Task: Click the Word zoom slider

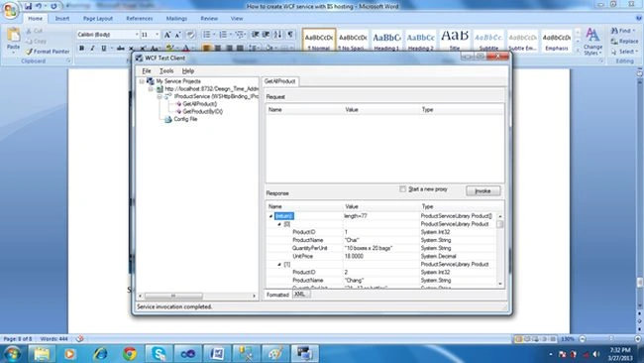Action: (x=610, y=339)
